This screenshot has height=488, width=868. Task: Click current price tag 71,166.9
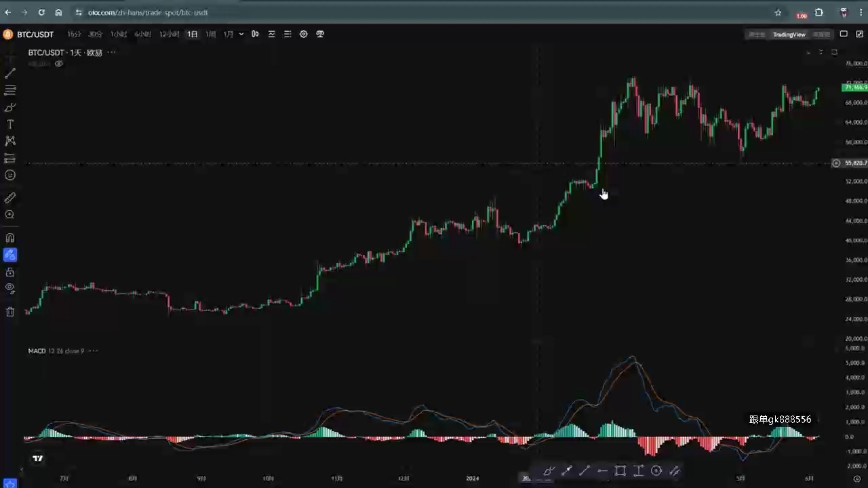pos(854,87)
